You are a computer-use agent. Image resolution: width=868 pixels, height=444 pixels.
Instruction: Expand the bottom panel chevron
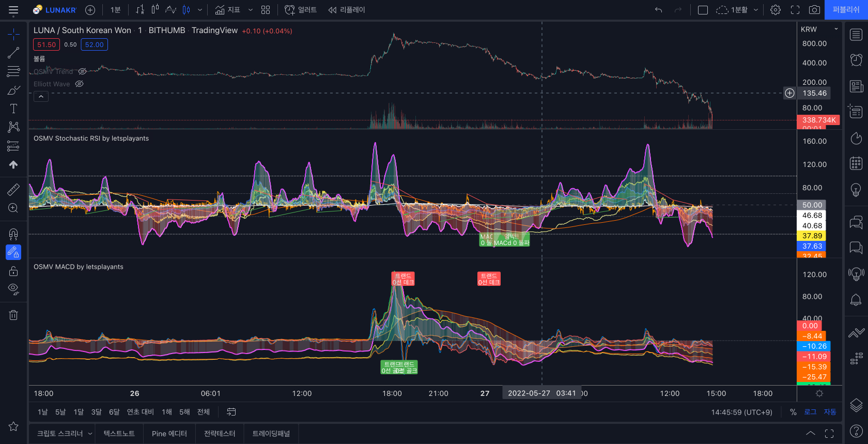(811, 433)
